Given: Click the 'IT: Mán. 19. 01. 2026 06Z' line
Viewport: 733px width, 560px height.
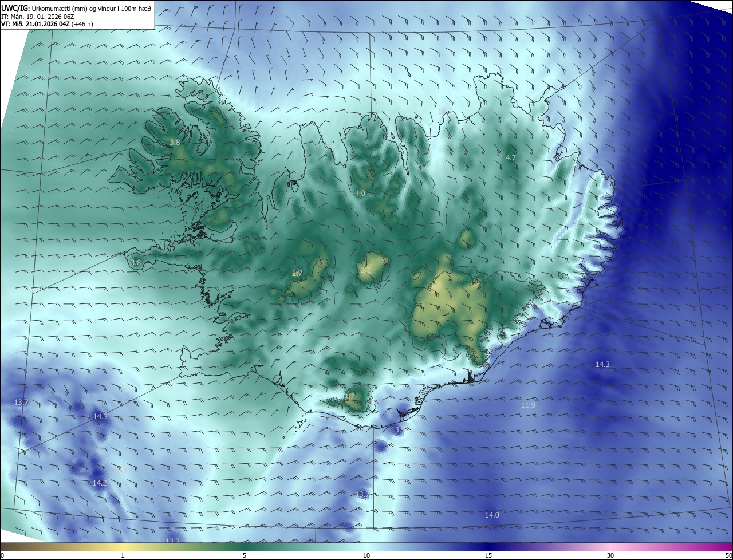Looking at the screenshot, I should pos(38,16).
